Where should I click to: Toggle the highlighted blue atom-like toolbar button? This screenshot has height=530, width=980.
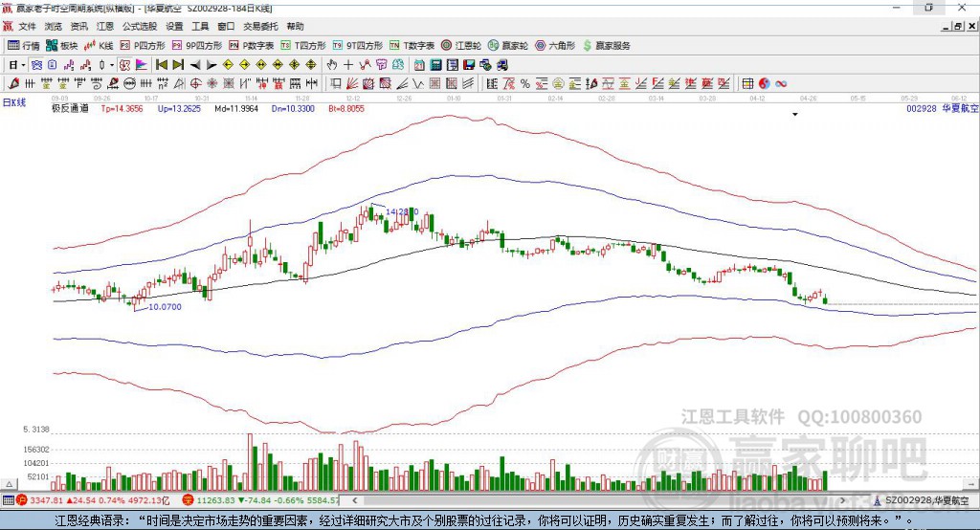[x=36, y=64]
